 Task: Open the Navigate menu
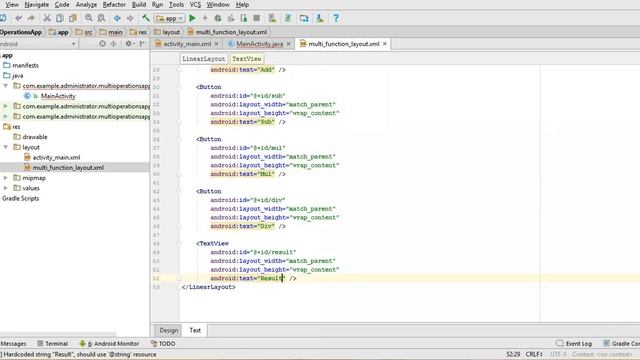(x=36, y=5)
